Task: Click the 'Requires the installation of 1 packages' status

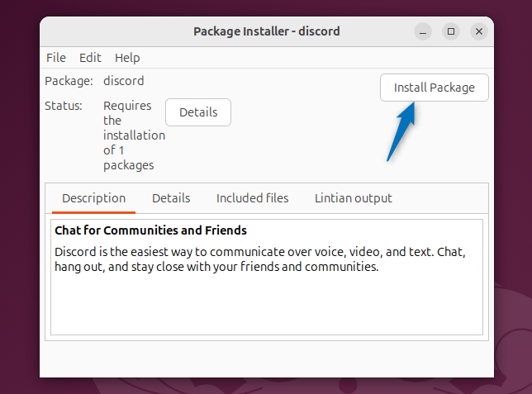Action: point(134,135)
